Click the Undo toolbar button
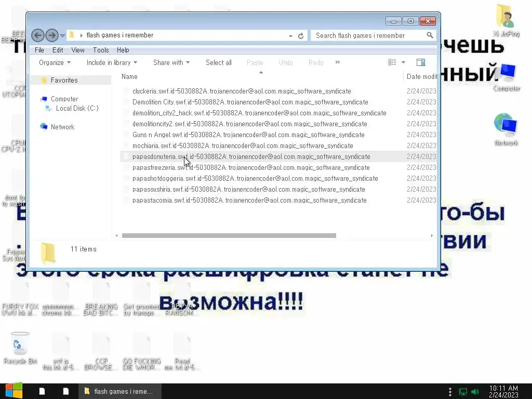The image size is (532, 399). point(286,62)
